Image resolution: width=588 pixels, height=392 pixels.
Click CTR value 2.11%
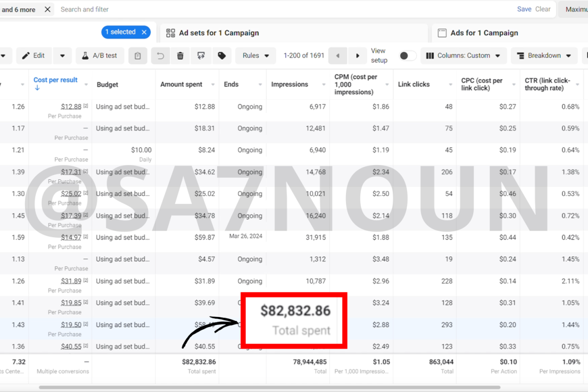[x=570, y=281]
